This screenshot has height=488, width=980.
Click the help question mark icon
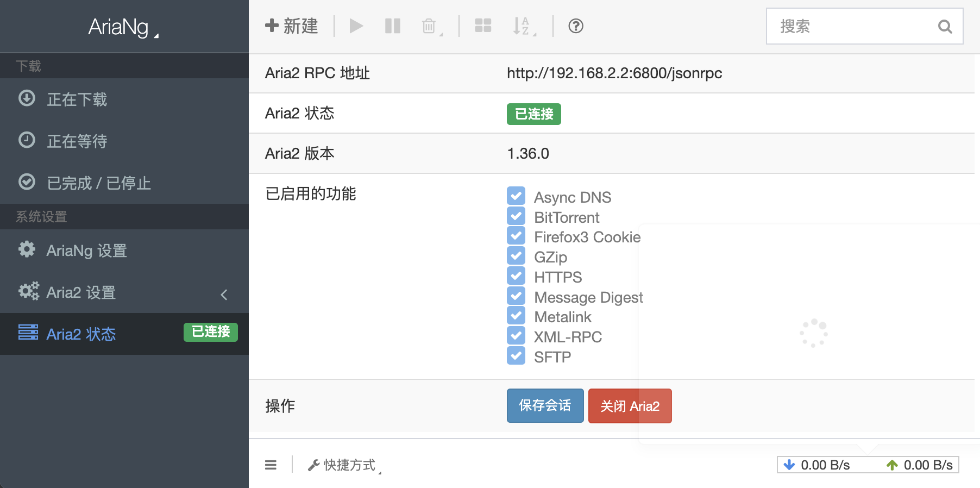click(x=576, y=26)
